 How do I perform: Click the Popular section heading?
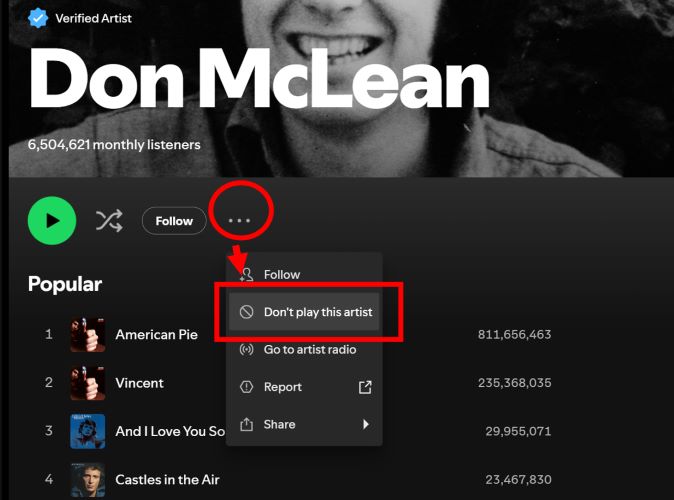[65, 284]
